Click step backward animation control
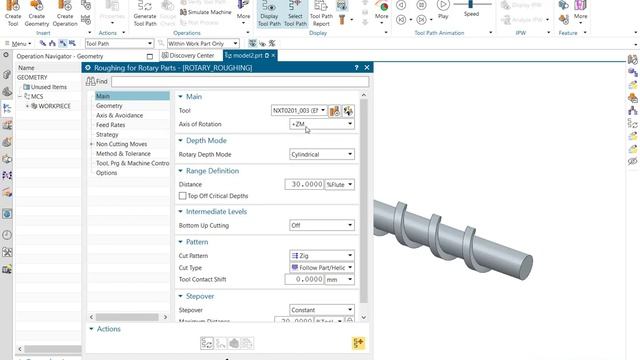 (401, 5)
